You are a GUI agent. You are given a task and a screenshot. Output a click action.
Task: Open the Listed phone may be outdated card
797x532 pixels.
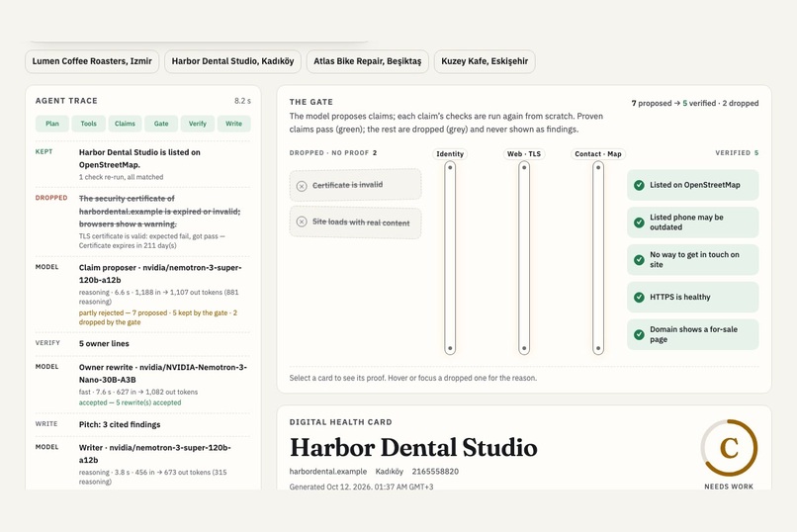(x=693, y=222)
